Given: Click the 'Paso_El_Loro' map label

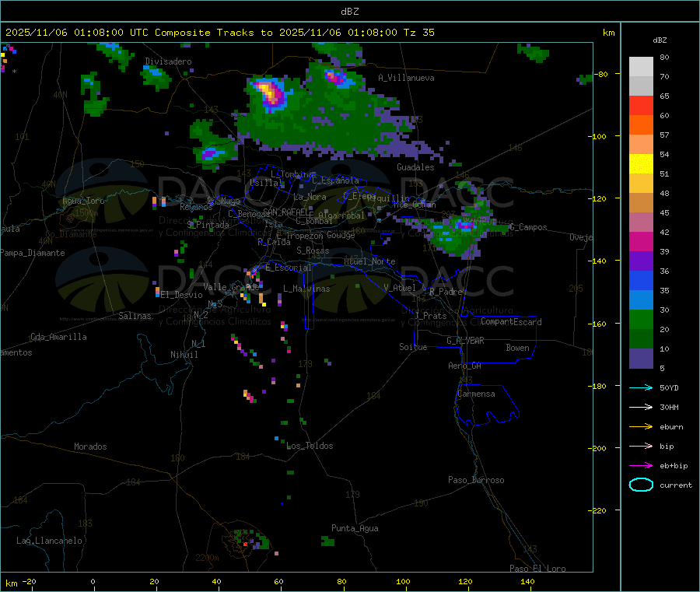Looking at the screenshot, I should (537, 568).
